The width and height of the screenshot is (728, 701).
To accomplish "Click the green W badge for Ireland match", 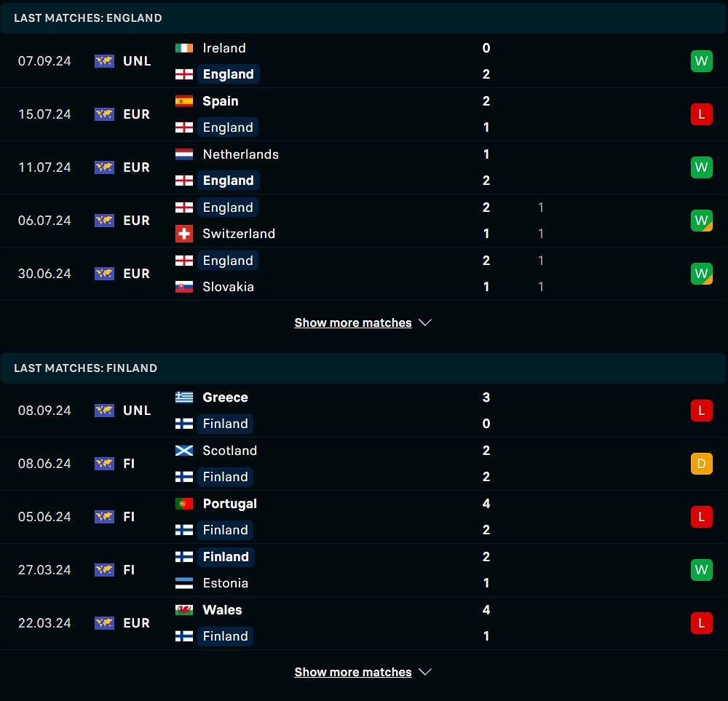I will (701, 61).
